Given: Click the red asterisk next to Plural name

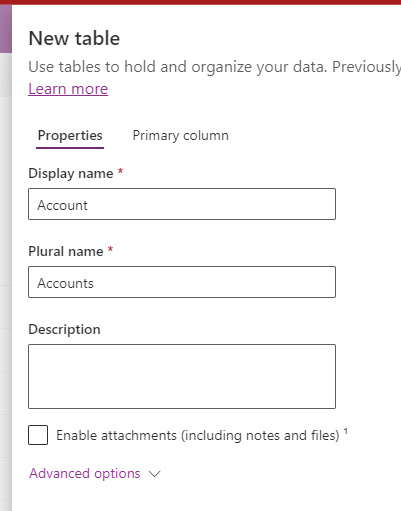Looking at the screenshot, I should pyautogui.click(x=111, y=249).
